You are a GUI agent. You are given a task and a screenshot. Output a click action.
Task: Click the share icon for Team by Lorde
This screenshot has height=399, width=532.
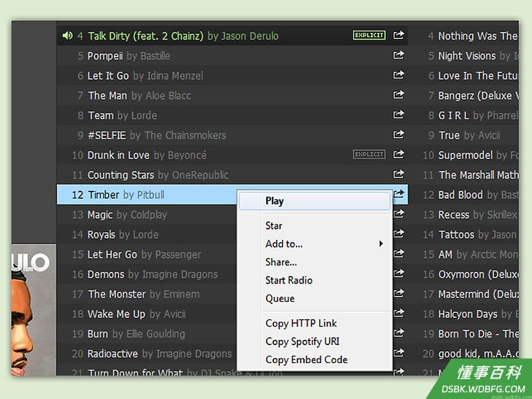[x=399, y=115]
